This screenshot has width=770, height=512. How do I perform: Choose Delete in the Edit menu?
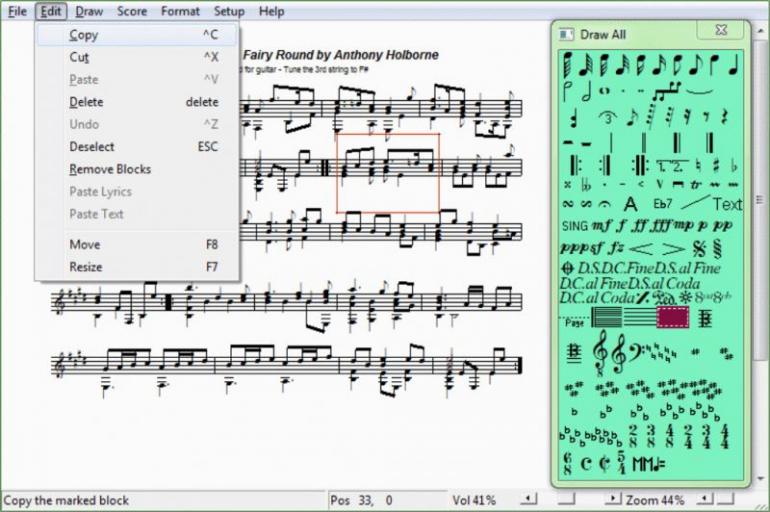point(137,102)
